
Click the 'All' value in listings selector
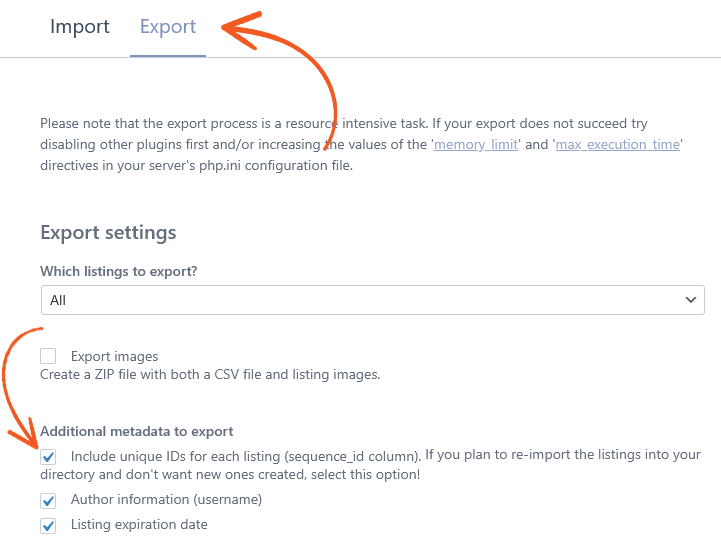coord(58,300)
